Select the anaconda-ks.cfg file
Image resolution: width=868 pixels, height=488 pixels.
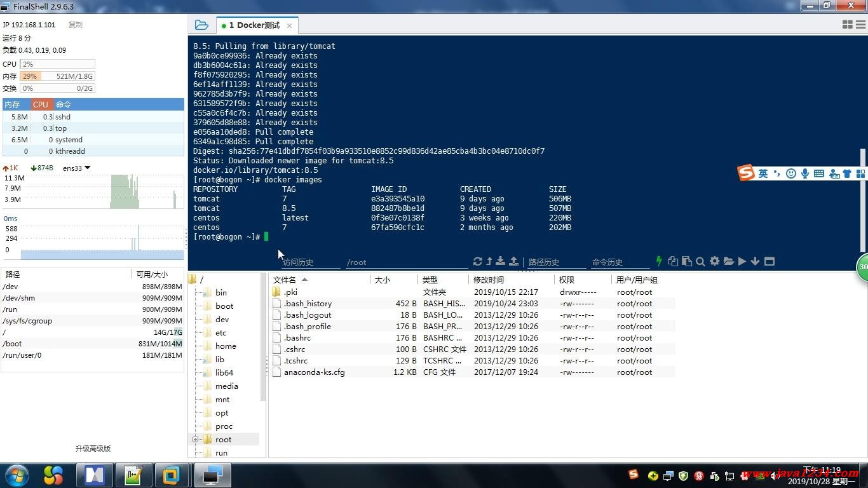(x=472, y=372)
